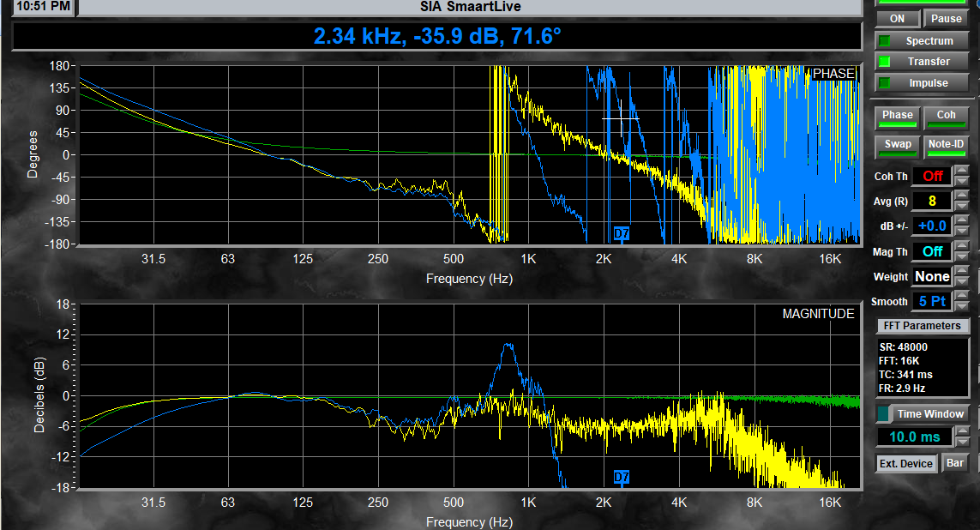Toggle the Coh coherence display
Image resolution: width=980 pixels, height=530 pixels.
946,115
